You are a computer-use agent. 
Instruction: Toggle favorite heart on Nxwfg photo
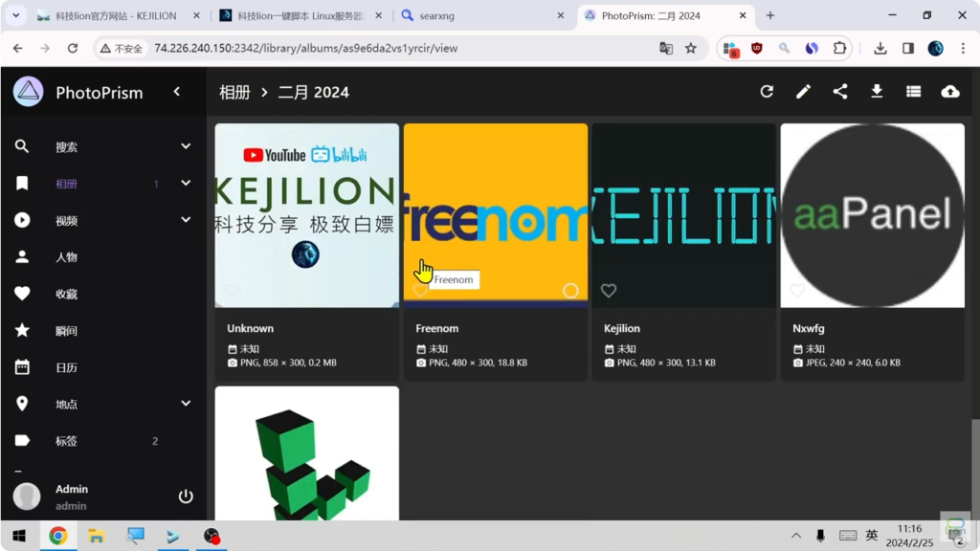[x=797, y=291]
